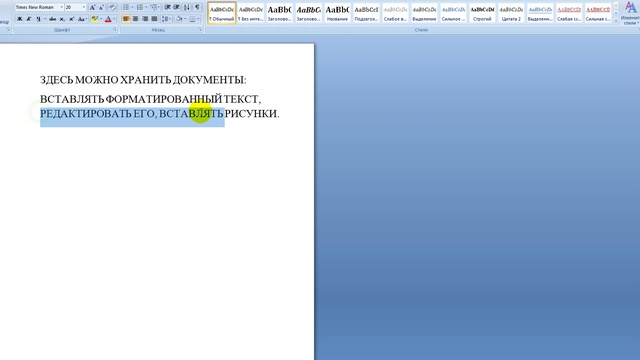This screenshot has width=640, height=360.
Task: Select justify paragraph alignment
Action: pos(154,19)
